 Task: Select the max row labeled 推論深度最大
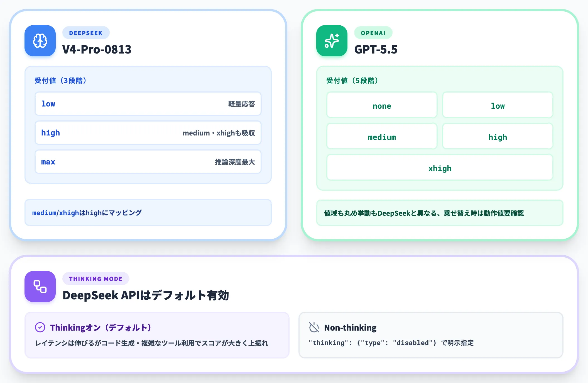click(x=148, y=162)
